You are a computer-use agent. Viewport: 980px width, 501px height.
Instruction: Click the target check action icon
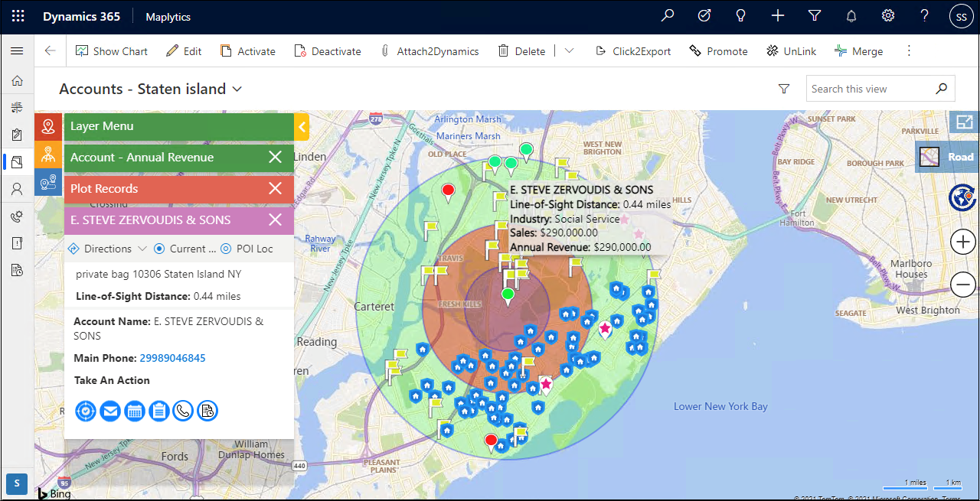86,411
